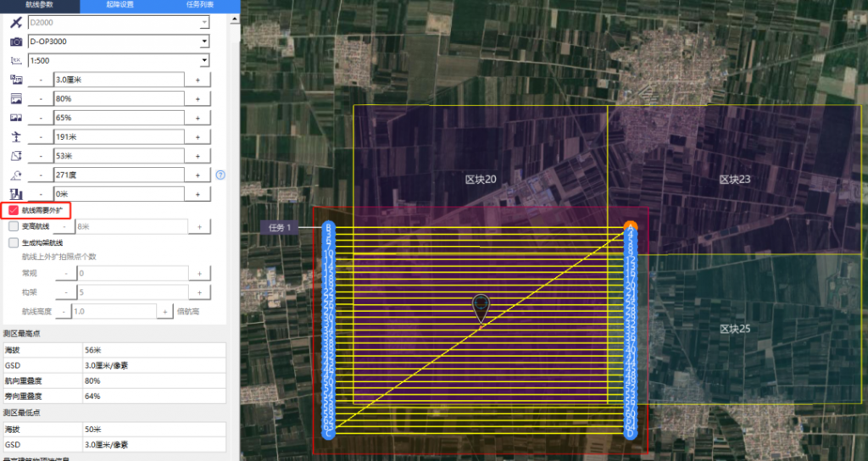This screenshot has height=461, width=868.
Task: Increase the 191米 altitude with plus
Action: point(198,136)
